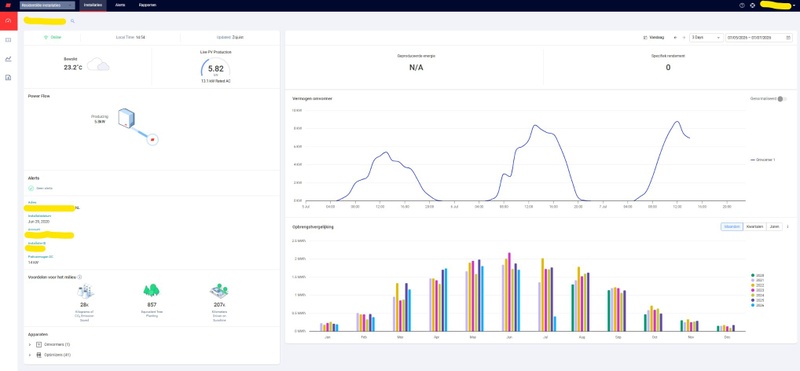Screen dimensions: 800x371
Task: Go to the previous date range with the left arrow
Action: click(676, 37)
